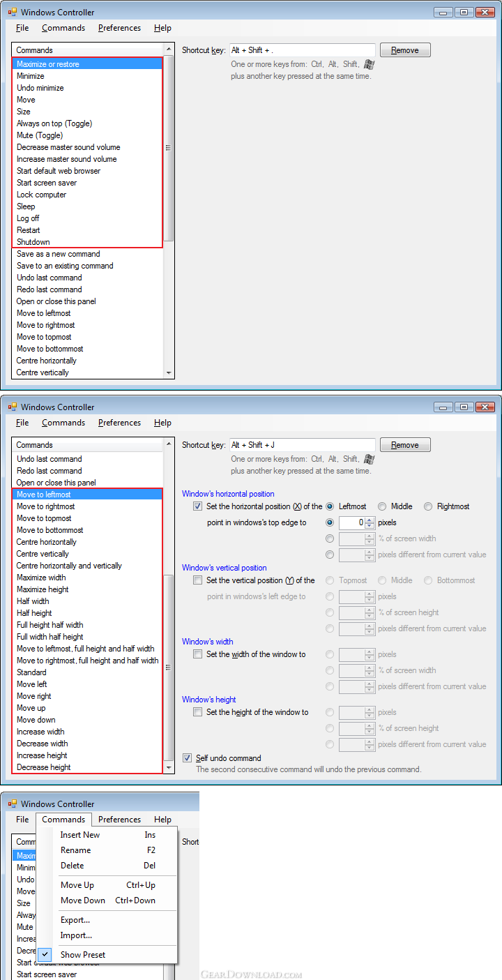Open Preferences menu in the middle window

click(119, 423)
